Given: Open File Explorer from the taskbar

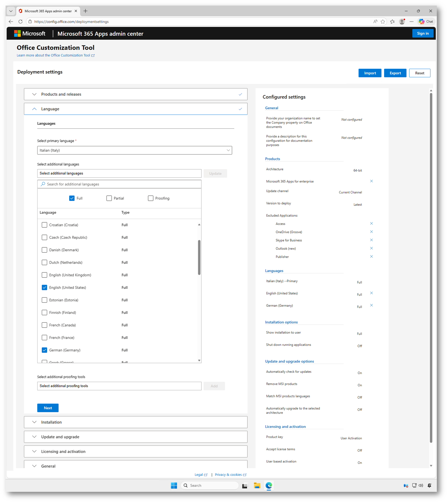Looking at the screenshot, I should pyautogui.click(x=257, y=485).
